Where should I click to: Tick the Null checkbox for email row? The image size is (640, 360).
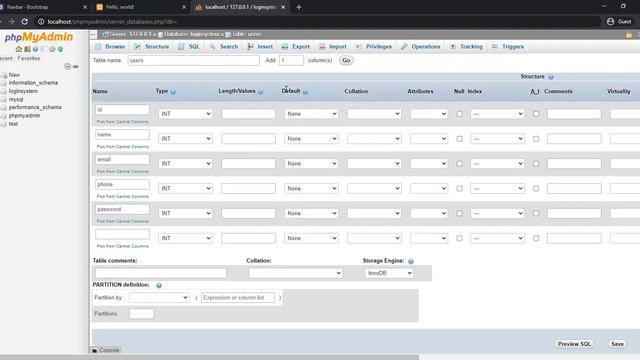(x=460, y=164)
